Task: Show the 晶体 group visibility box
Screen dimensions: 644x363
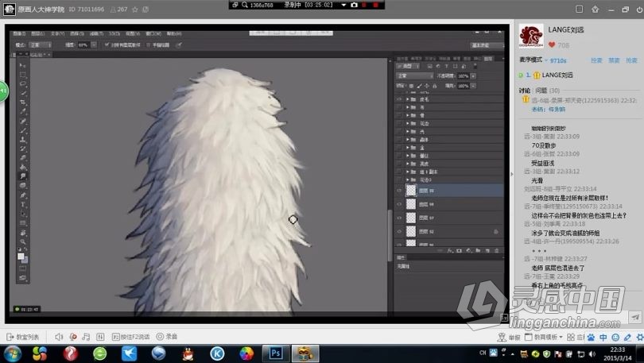Action: pyautogui.click(x=399, y=140)
